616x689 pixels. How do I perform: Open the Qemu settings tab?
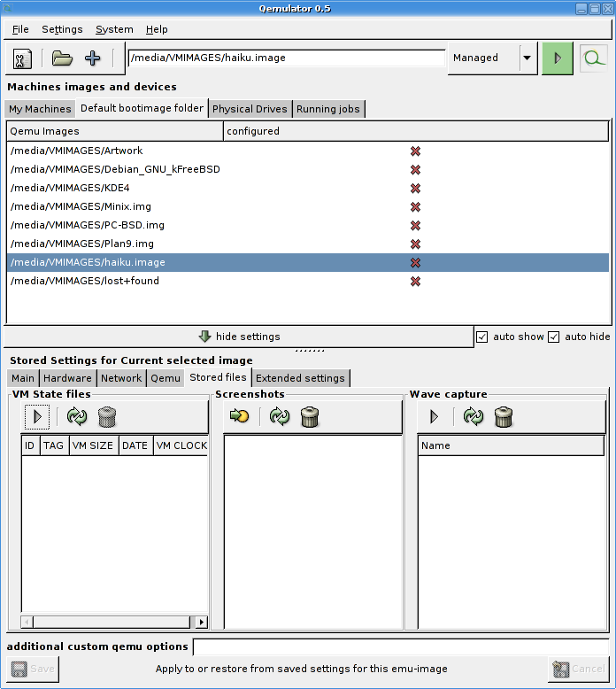coord(166,378)
